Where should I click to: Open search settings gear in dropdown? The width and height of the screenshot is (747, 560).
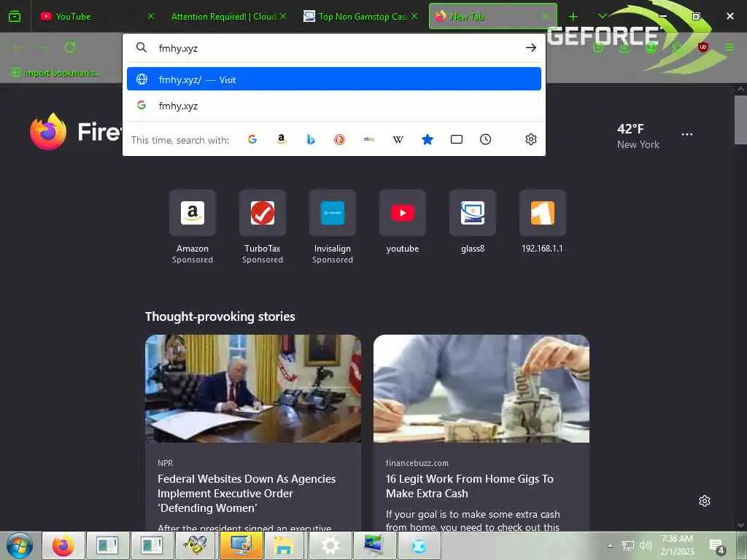[531, 139]
